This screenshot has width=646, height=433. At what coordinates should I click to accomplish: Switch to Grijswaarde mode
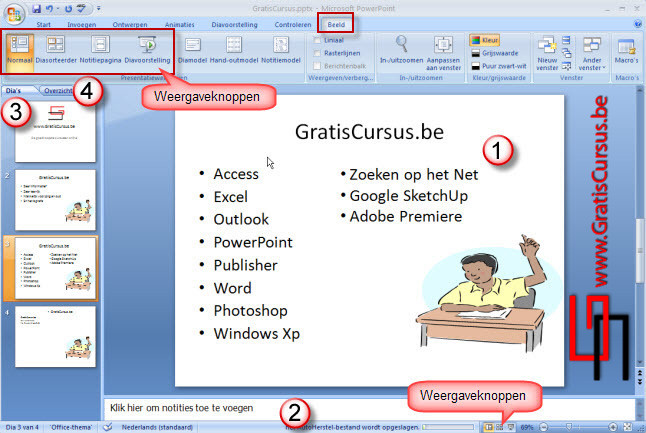click(495, 53)
